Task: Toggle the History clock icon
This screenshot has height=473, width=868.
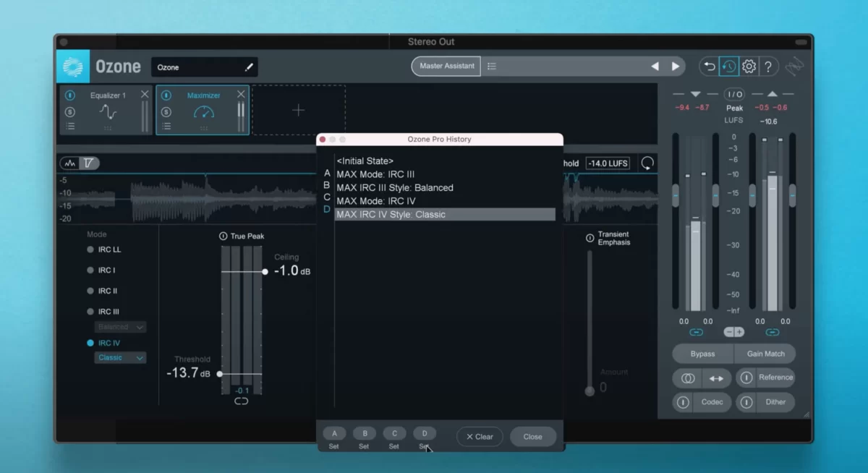Action: 728,67
